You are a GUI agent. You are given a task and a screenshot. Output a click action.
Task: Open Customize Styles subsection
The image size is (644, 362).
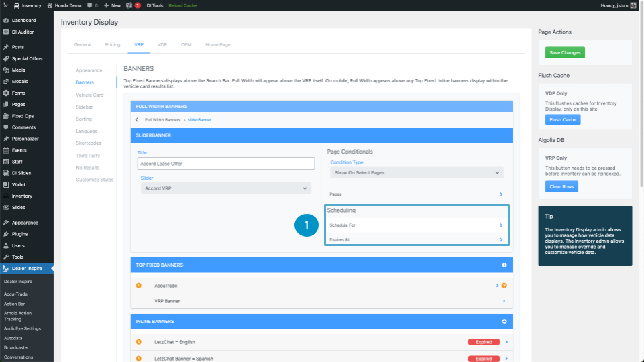(x=95, y=180)
